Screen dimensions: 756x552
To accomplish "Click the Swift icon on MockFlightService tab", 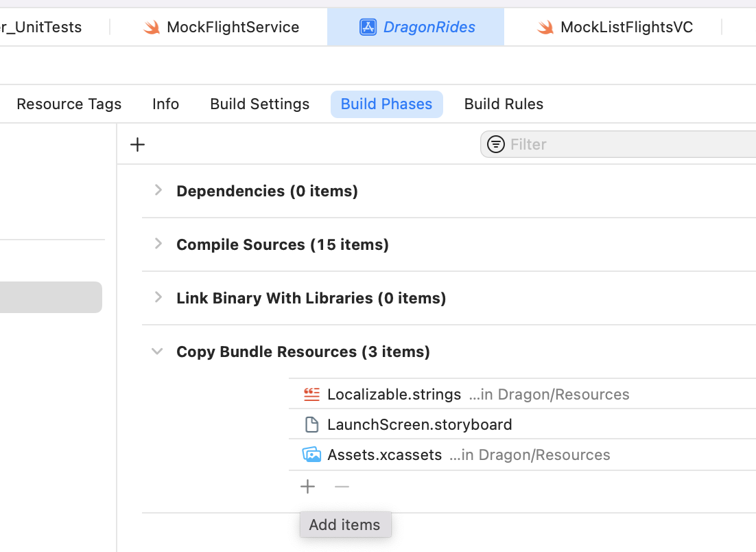I will pyautogui.click(x=152, y=27).
